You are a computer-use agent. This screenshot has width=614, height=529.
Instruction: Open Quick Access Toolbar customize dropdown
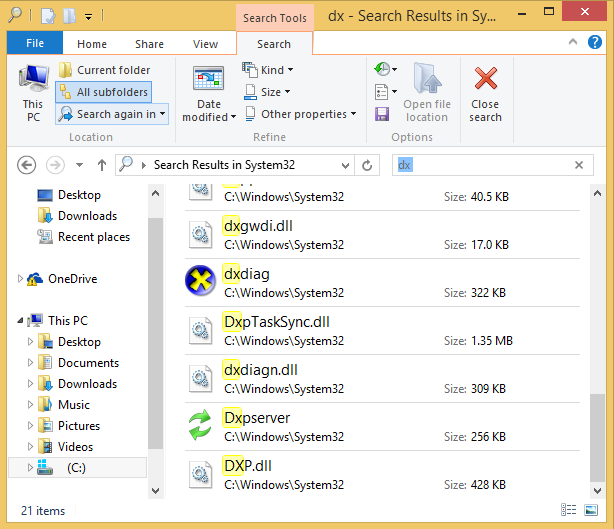[x=89, y=17]
